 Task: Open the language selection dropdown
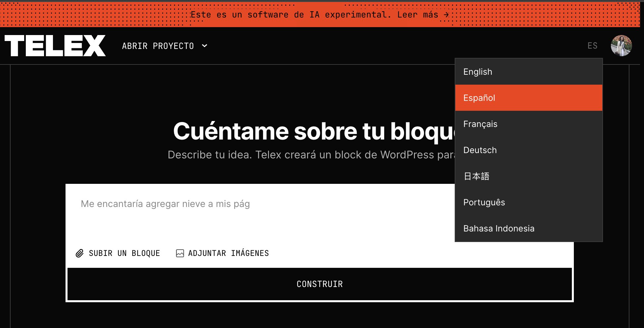coord(593,46)
